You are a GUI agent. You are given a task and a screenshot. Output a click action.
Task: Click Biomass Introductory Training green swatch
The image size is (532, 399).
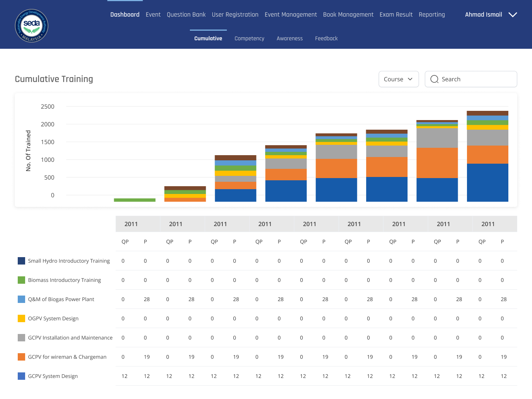[21, 280]
